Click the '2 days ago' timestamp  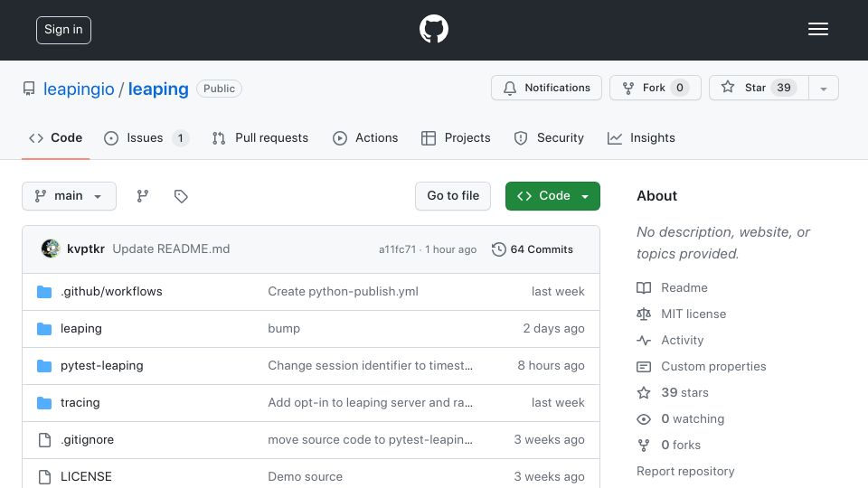pyautogui.click(x=553, y=329)
